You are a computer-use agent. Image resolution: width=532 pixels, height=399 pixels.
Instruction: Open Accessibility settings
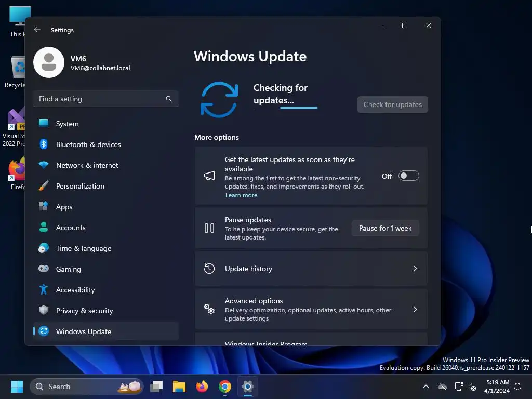(106, 290)
